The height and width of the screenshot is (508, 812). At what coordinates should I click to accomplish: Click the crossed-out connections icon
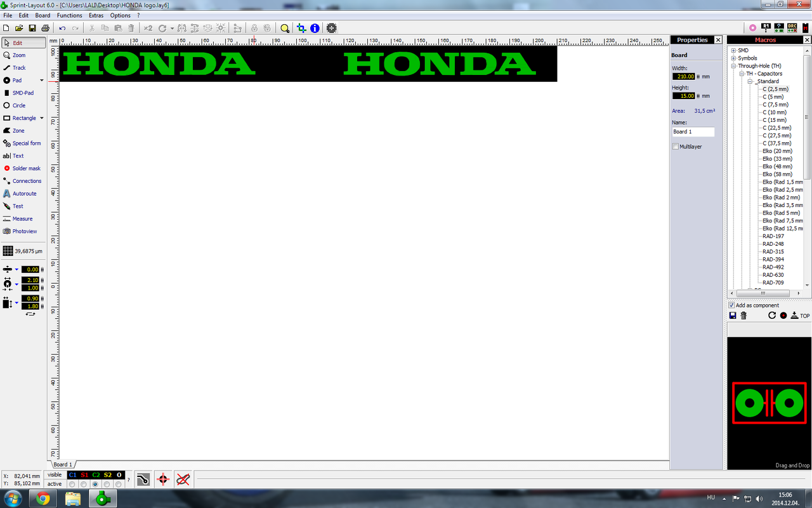point(183,479)
